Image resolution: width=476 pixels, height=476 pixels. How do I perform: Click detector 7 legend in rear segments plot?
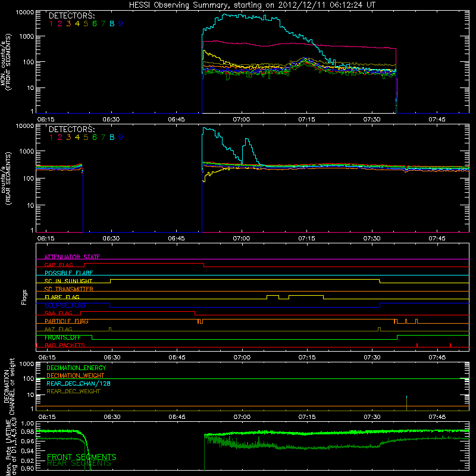(x=103, y=137)
